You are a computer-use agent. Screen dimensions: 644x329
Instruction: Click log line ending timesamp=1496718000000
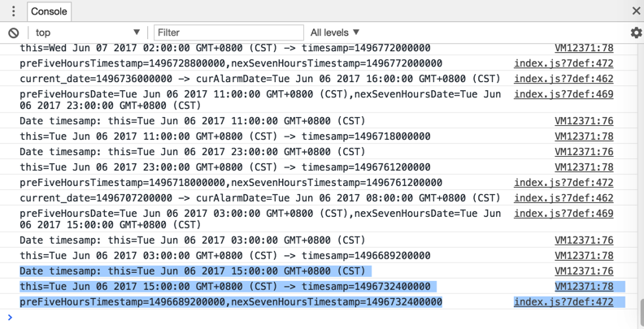tap(225, 136)
